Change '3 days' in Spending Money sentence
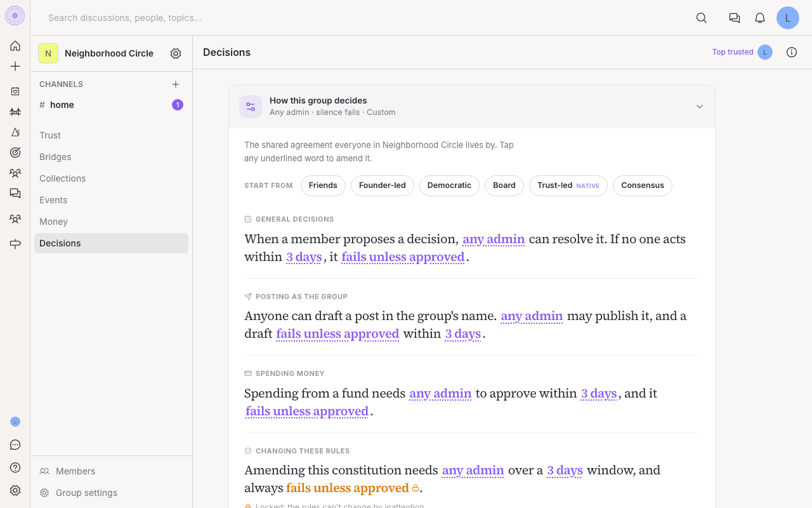The width and height of the screenshot is (812, 508). (x=599, y=394)
